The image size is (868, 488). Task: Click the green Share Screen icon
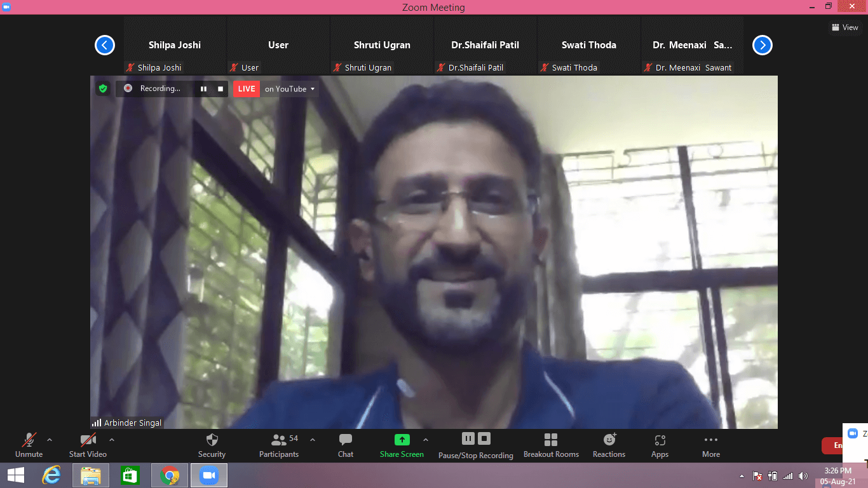[x=402, y=440]
